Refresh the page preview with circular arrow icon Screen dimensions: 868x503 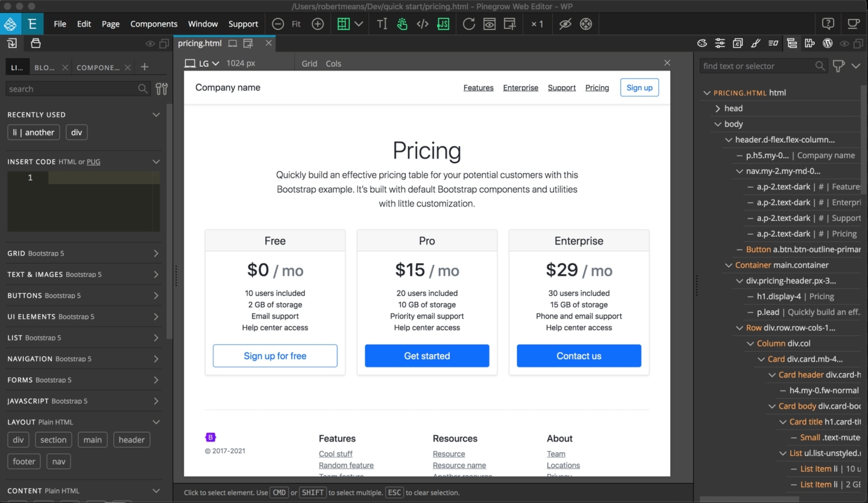click(469, 24)
